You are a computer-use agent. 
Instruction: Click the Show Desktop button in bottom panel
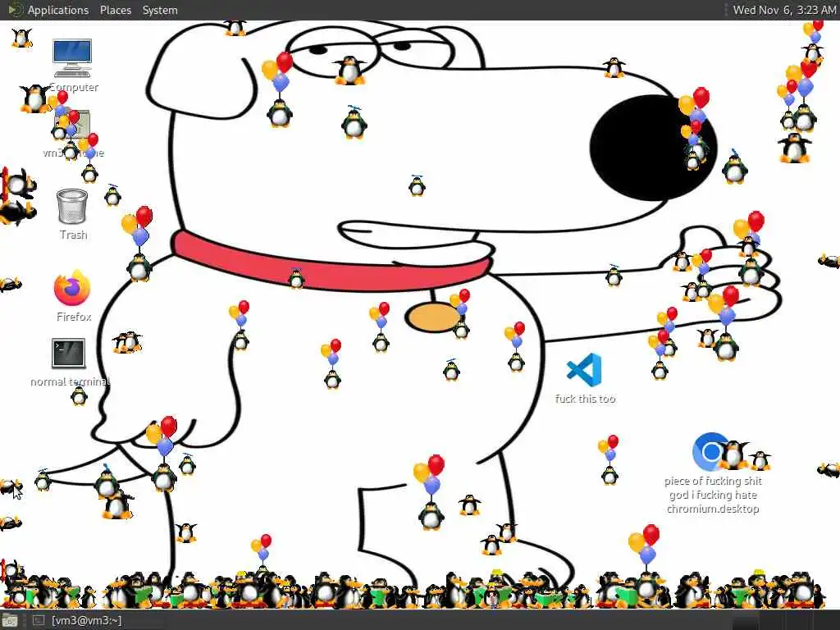coord(10,621)
